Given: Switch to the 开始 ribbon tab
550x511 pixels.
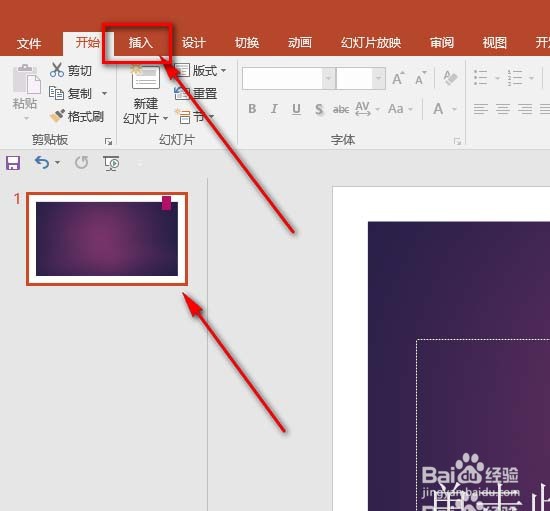Looking at the screenshot, I should [x=88, y=43].
